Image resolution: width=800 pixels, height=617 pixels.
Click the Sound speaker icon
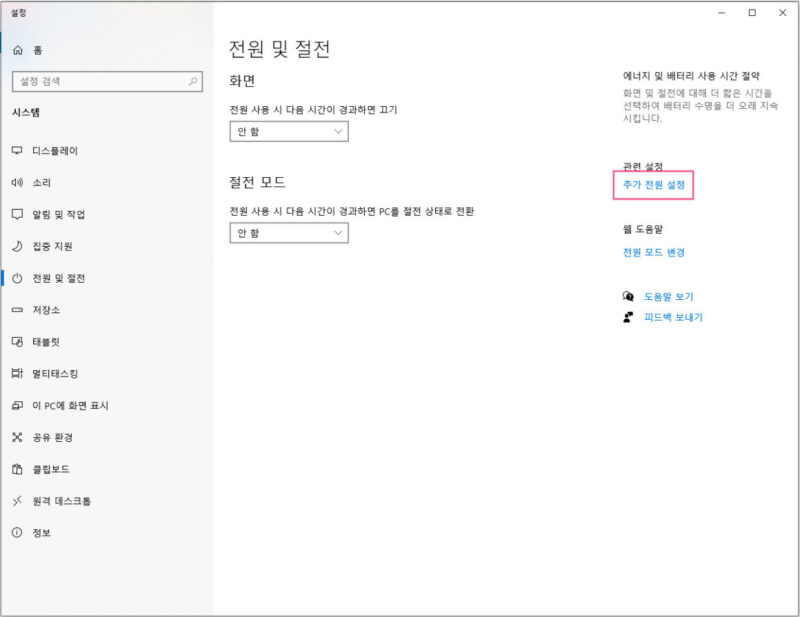point(17,183)
